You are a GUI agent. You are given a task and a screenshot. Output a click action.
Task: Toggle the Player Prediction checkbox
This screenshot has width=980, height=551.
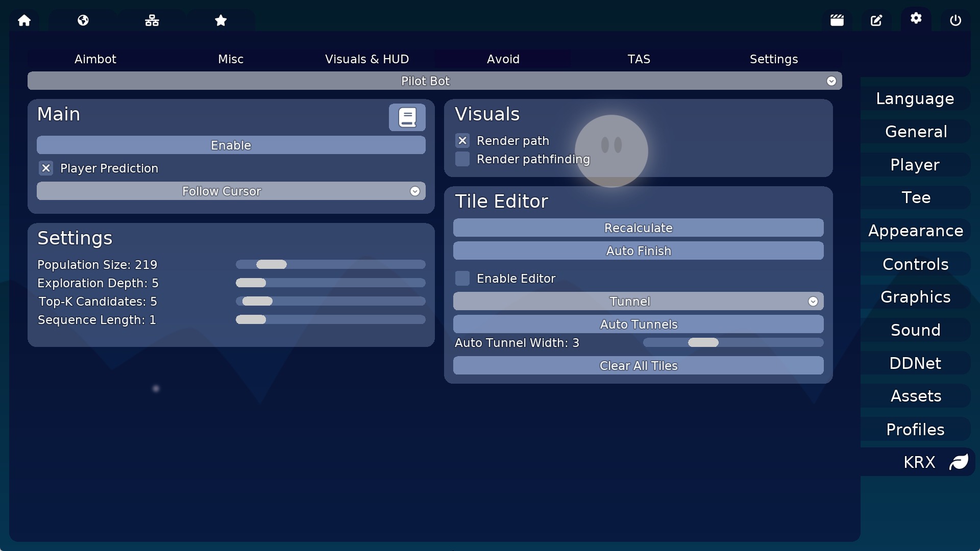(46, 168)
